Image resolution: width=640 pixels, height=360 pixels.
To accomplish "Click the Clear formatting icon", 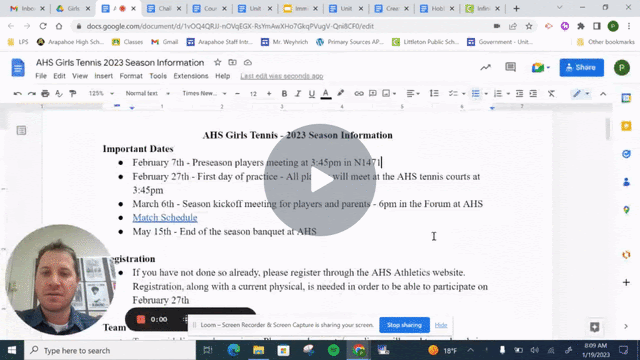I will (x=551, y=93).
